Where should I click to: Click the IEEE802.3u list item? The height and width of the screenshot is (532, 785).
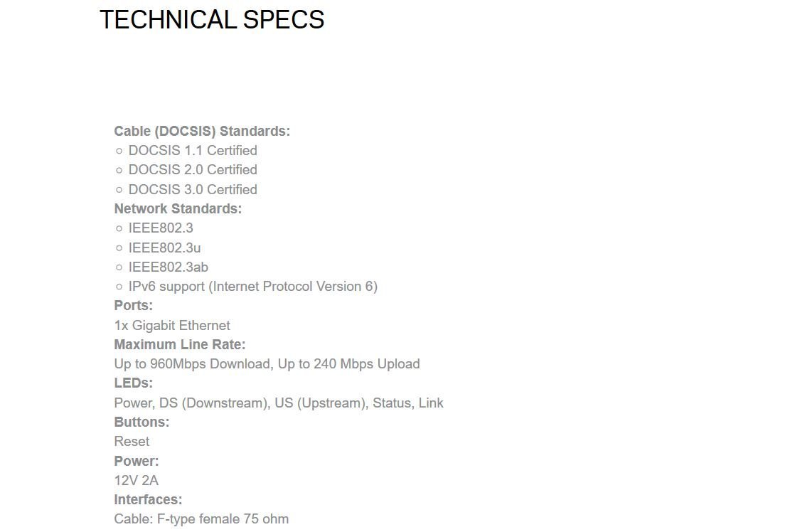[x=164, y=248]
